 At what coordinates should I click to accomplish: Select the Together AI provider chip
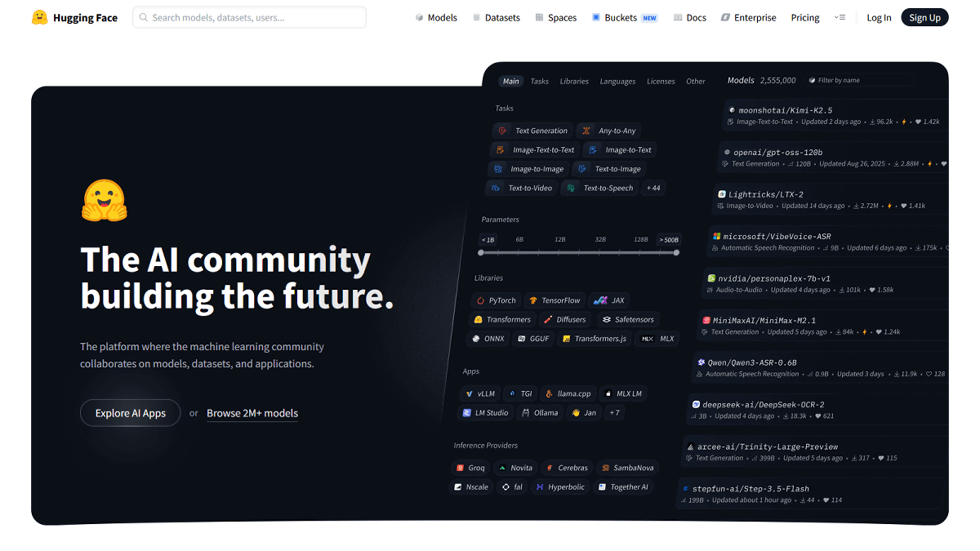[x=622, y=487]
